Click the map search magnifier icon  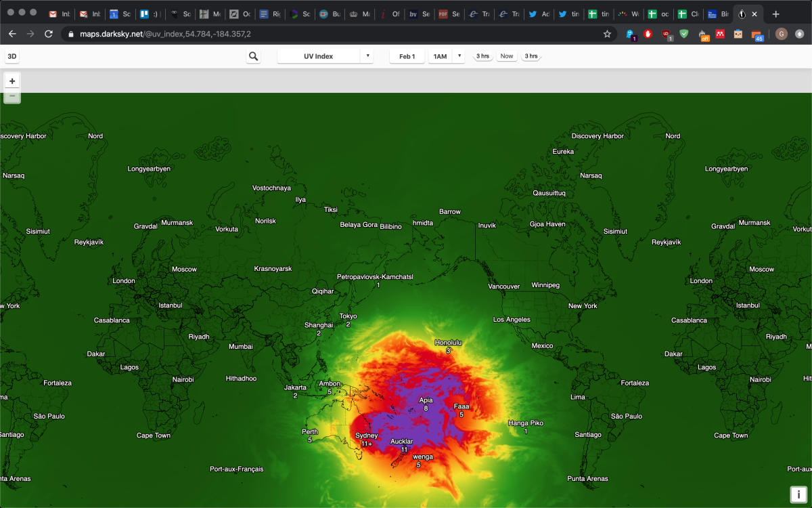(x=253, y=56)
